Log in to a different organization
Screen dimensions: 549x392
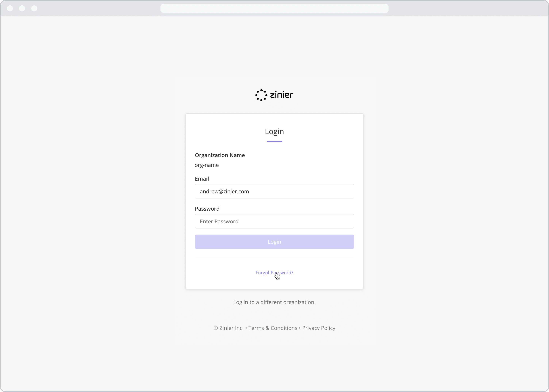274,302
